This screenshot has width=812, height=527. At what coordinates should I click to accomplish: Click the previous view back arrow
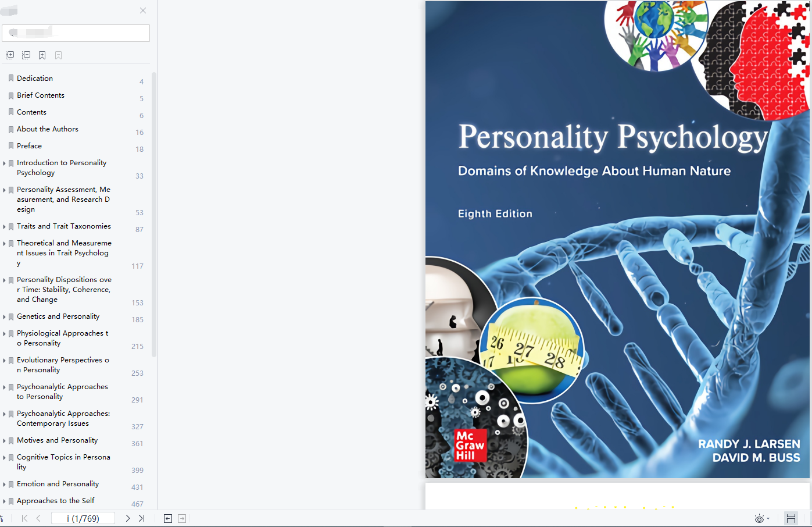[168, 518]
